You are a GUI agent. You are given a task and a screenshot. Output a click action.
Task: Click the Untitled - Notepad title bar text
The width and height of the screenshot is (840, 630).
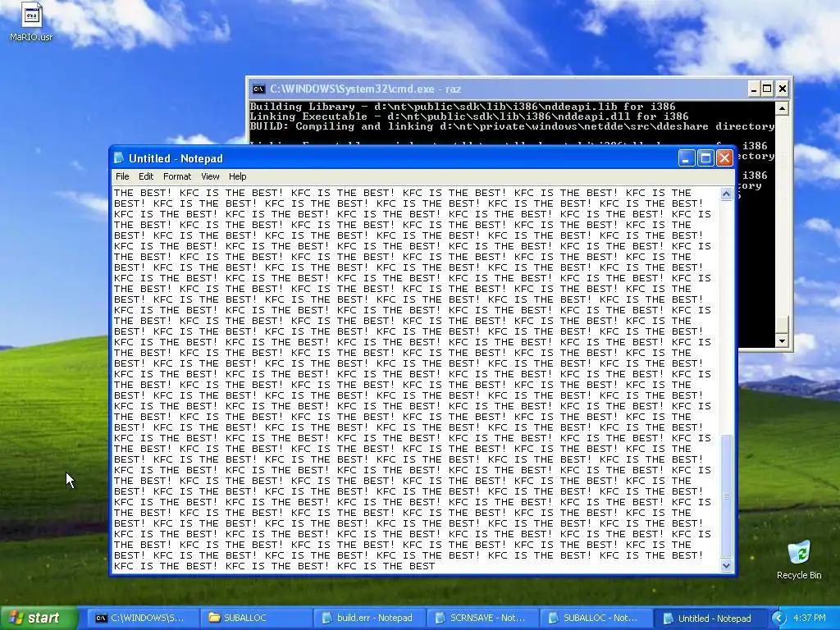(x=176, y=158)
